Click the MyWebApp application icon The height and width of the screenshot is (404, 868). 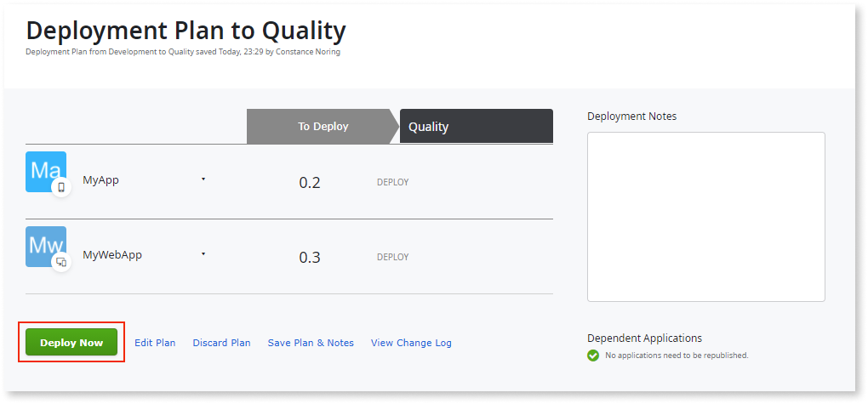click(45, 246)
